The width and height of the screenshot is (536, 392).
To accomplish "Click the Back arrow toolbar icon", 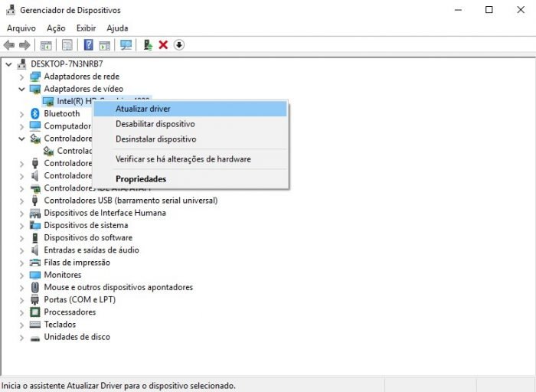I will [9, 44].
